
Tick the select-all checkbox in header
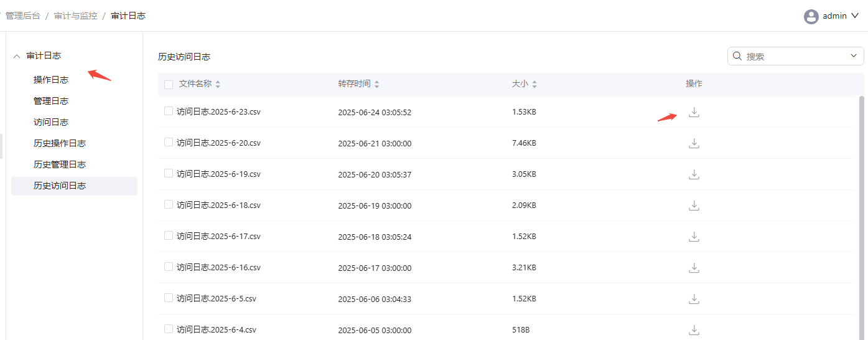169,84
